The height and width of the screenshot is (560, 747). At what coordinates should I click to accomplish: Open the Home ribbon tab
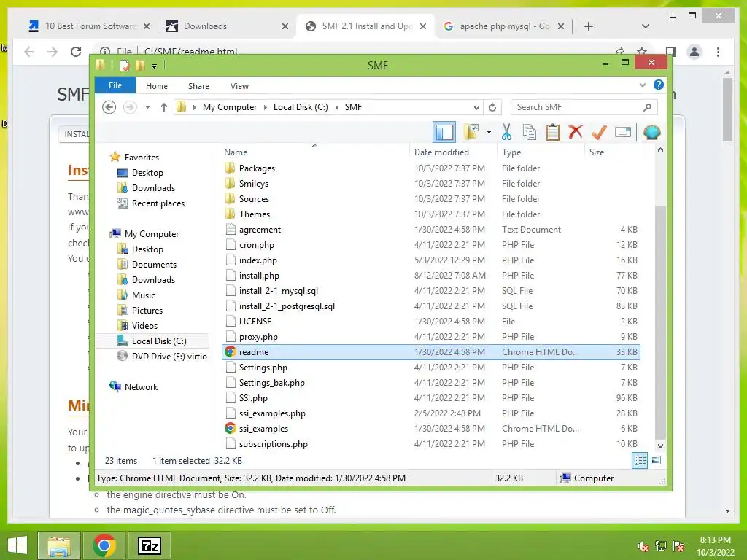point(157,86)
